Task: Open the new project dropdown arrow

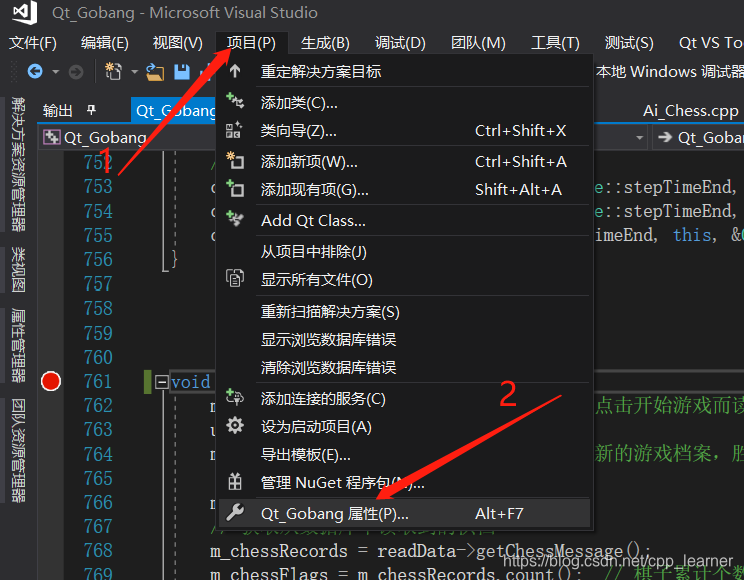Action: (x=135, y=72)
